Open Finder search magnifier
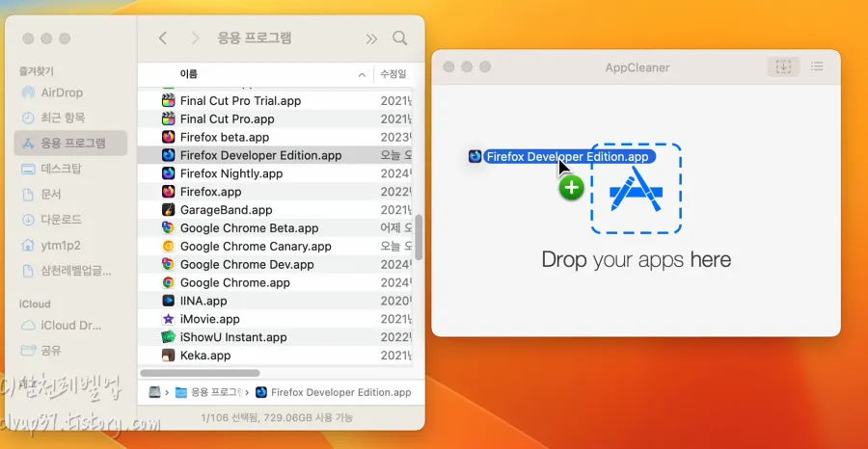The image size is (868, 449). click(x=399, y=39)
